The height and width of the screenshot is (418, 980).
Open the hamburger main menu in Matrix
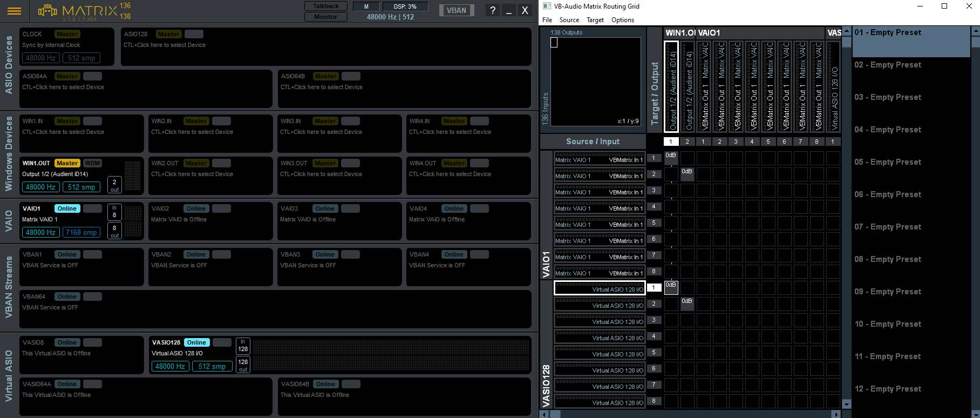pyautogui.click(x=15, y=11)
